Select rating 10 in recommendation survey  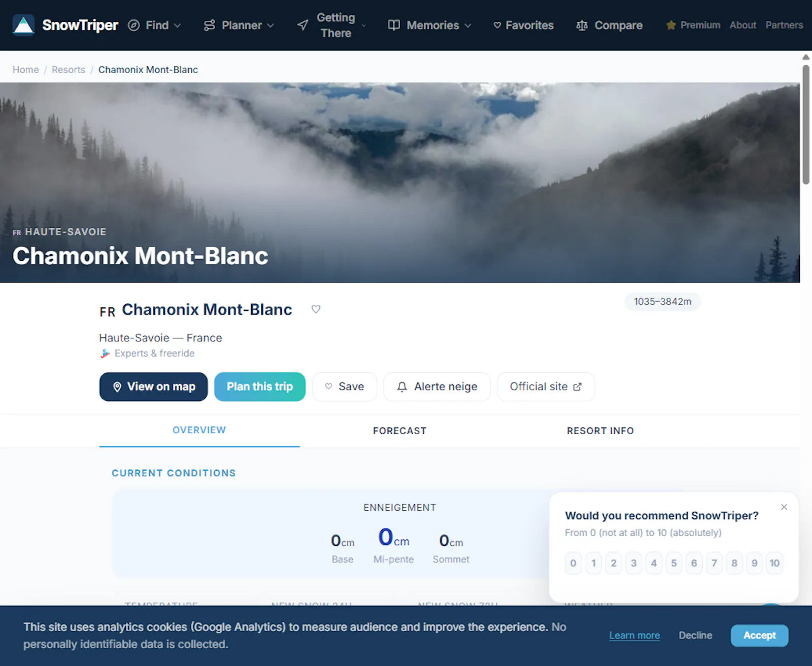tap(774, 563)
